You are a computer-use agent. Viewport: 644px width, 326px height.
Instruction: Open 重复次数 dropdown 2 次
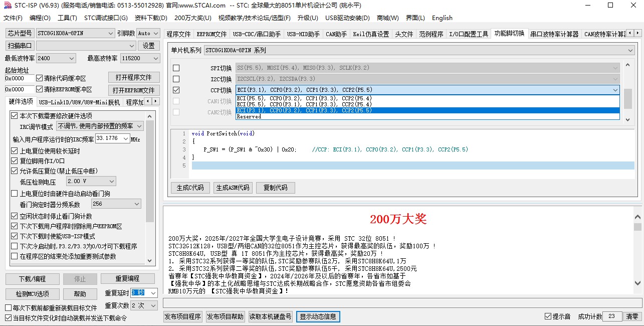(145, 305)
